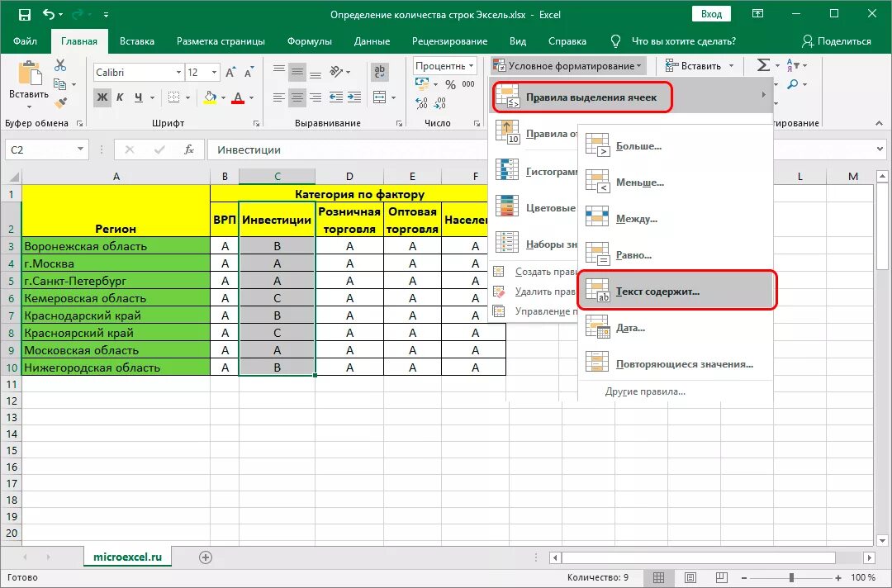Switch to the Формулы tab
Image resolution: width=892 pixels, height=588 pixels.
[x=310, y=41]
